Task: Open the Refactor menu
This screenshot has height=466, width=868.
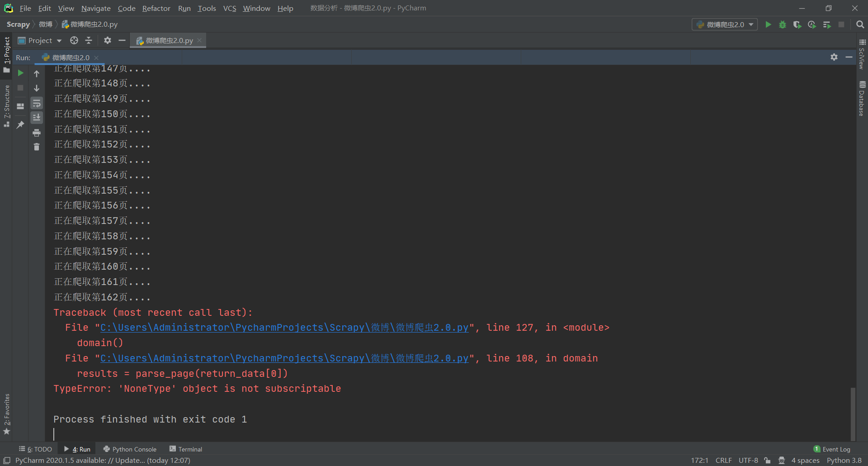Action: pos(156,8)
